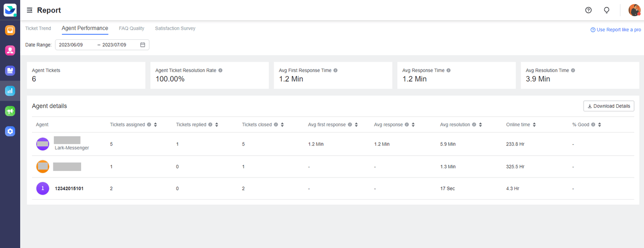
Task: Click the Date Range start date field
Action: click(75, 45)
